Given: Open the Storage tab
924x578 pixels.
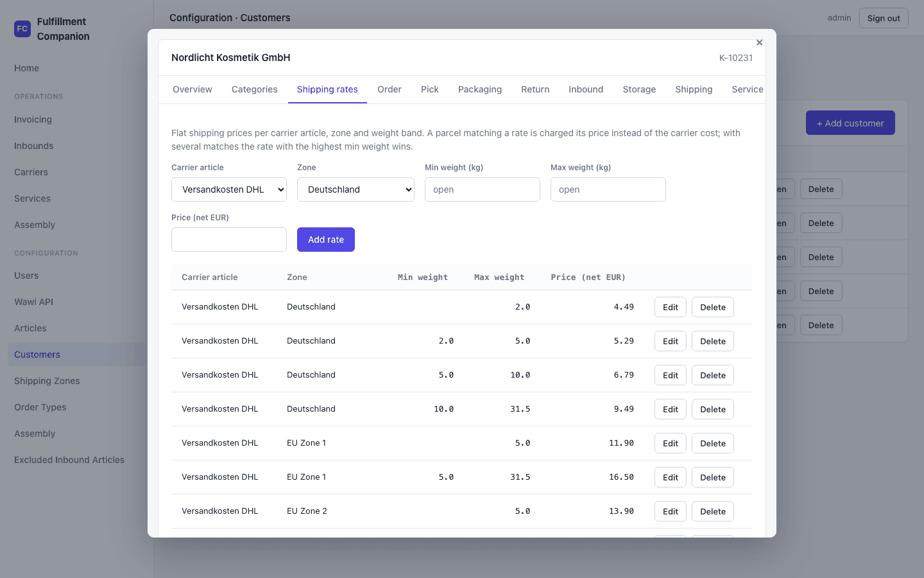Looking at the screenshot, I should click(x=639, y=89).
